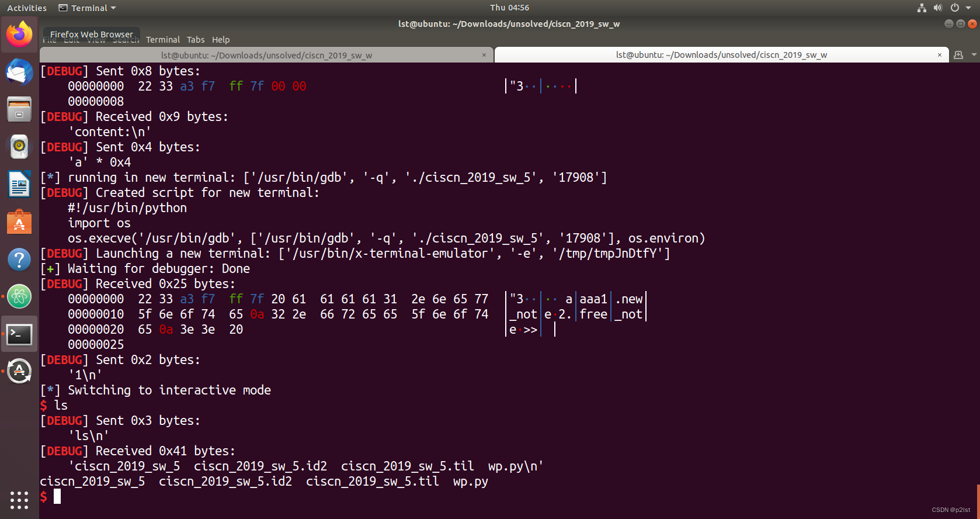
Task: Open the power menu icon
Action: 954,8
